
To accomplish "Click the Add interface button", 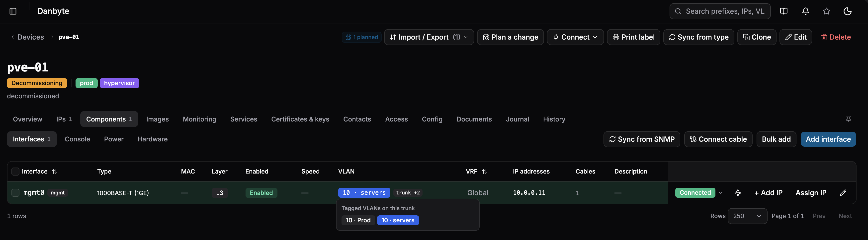I will (828, 139).
